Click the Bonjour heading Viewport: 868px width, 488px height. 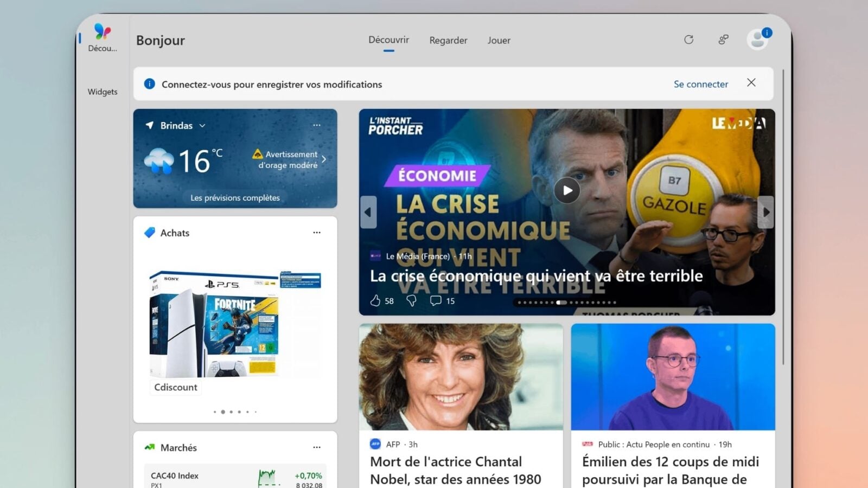pyautogui.click(x=161, y=40)
